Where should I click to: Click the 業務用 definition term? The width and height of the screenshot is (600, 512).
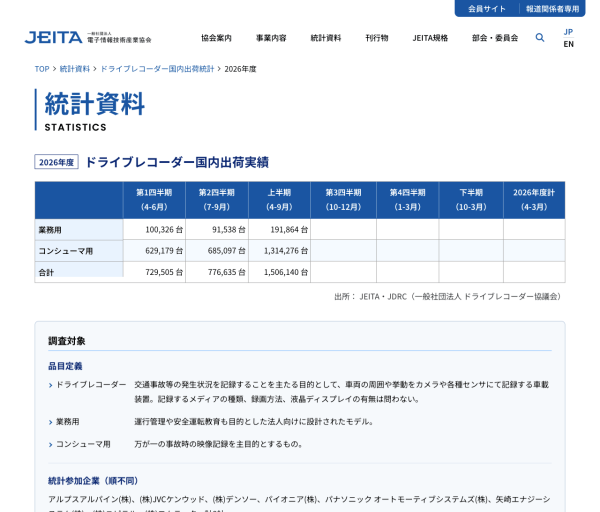point(68,422)
